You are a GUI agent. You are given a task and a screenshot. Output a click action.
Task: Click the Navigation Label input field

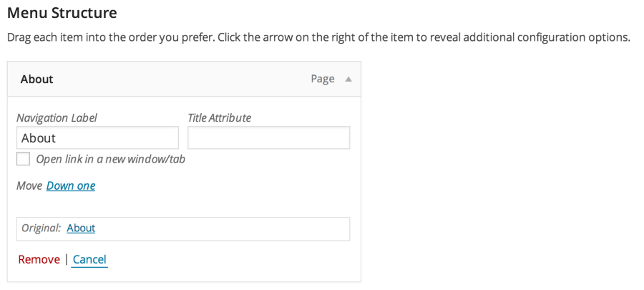click(x=97, y=138)
